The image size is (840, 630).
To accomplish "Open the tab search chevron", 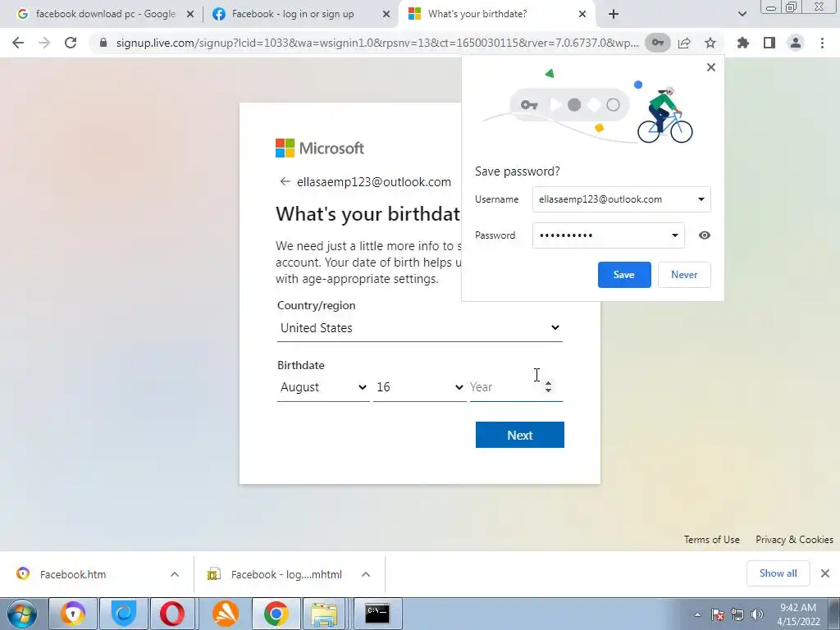I will pyautogui.click(x=742, y=15).
